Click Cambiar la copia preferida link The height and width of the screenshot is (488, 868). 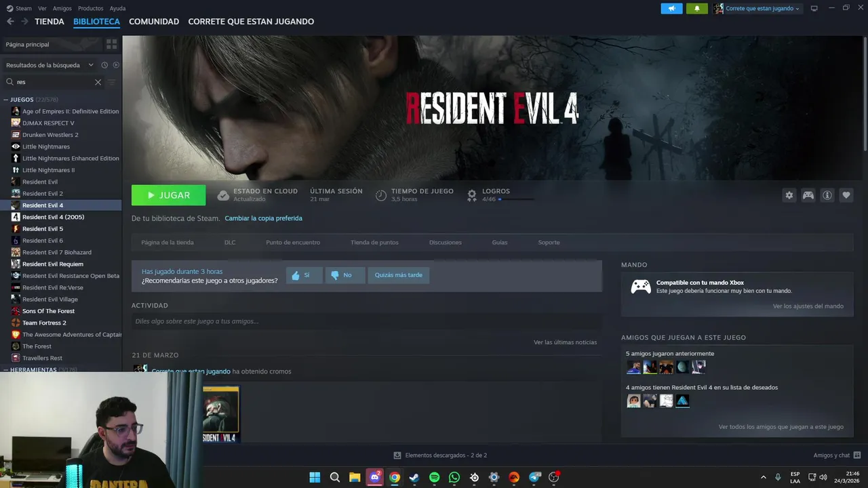click(x=263, y=218)
